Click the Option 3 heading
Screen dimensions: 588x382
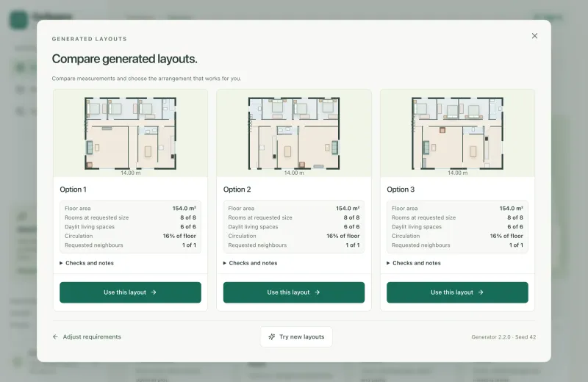tap(401, 190)
